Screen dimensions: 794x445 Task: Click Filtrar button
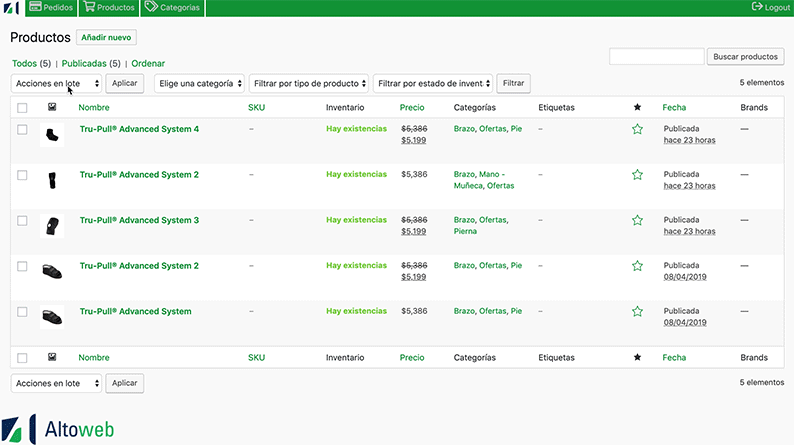pyautogui.click(x=513, y=83)
